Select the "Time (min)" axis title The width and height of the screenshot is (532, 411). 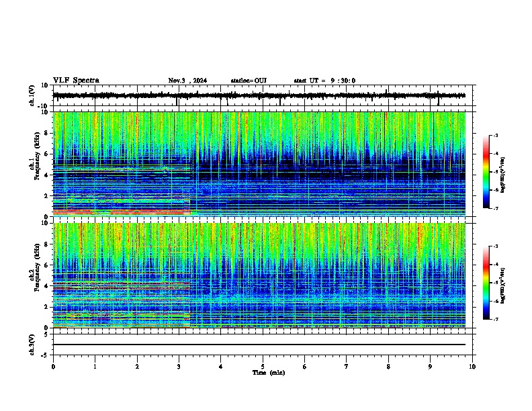269,373
